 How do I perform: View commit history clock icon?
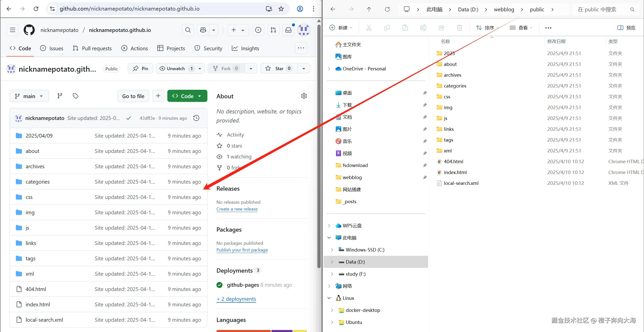(x=196, y=118)
